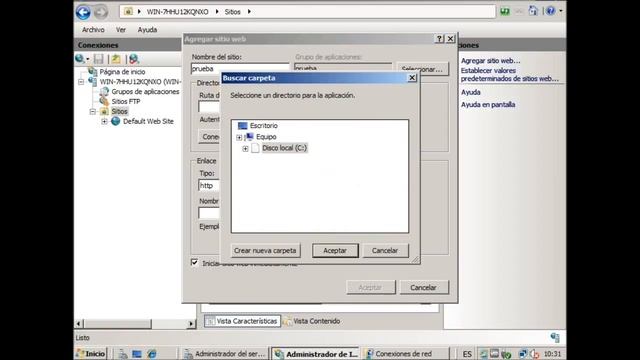Image resolution: width=640 pixels, height=360 pixels.
Task: Collapse the Sitios node in Conexiones tree
Action: pos(93,111)
